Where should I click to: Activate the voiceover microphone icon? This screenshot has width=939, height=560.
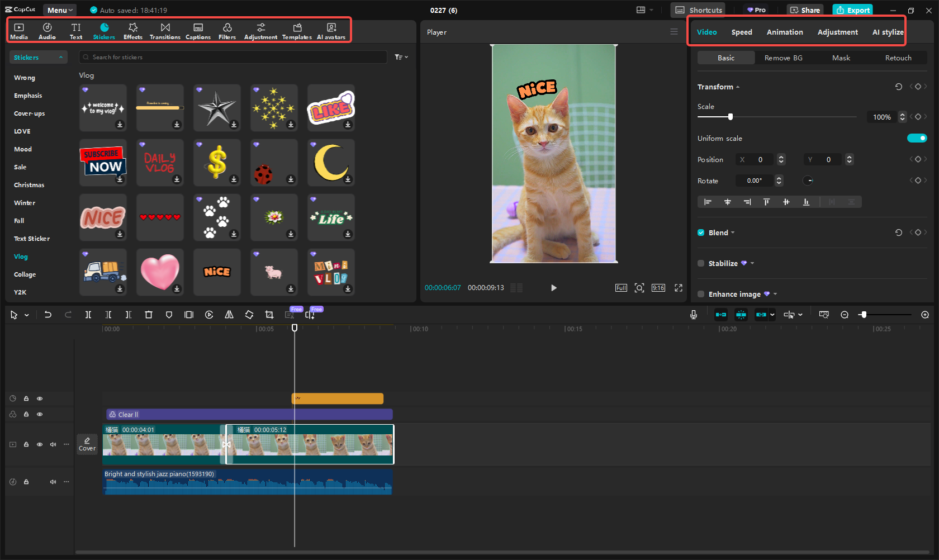(x=693, y=314)
